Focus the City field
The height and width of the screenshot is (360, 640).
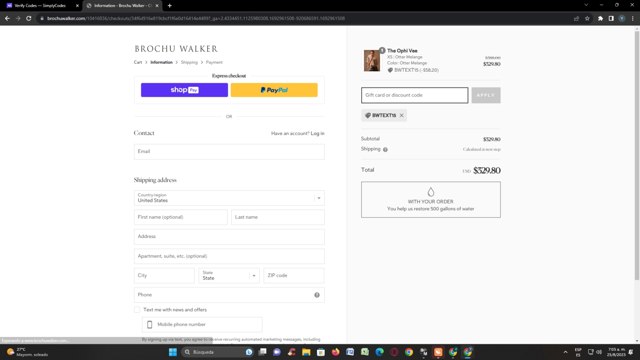pos(164,276)
